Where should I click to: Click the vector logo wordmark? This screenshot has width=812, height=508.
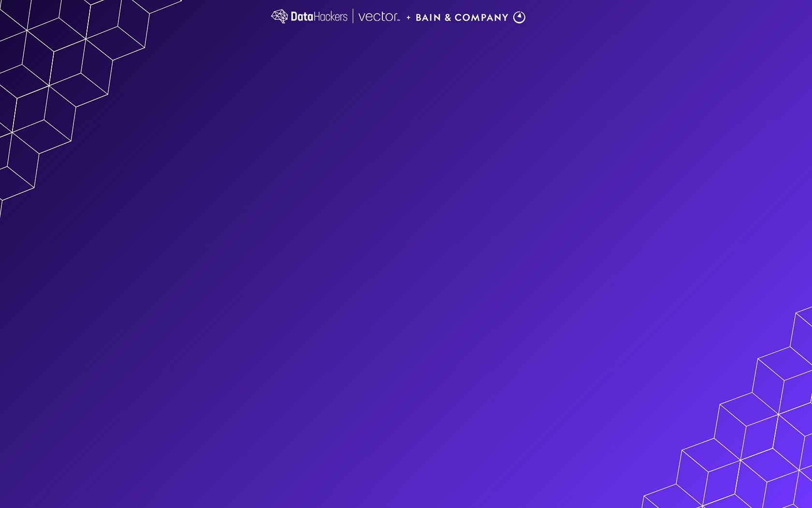[x=377, y=17]
